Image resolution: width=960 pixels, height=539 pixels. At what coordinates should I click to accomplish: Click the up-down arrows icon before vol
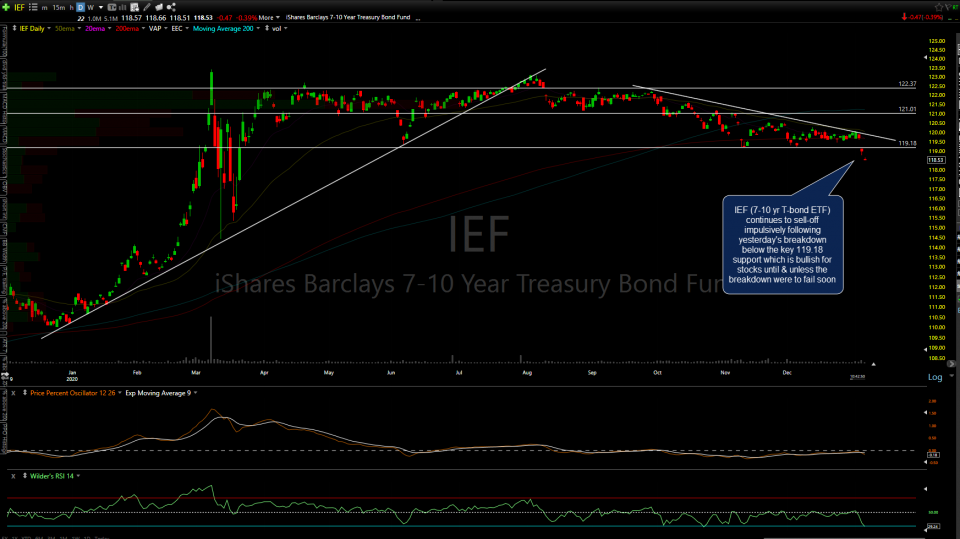point(267,28)
